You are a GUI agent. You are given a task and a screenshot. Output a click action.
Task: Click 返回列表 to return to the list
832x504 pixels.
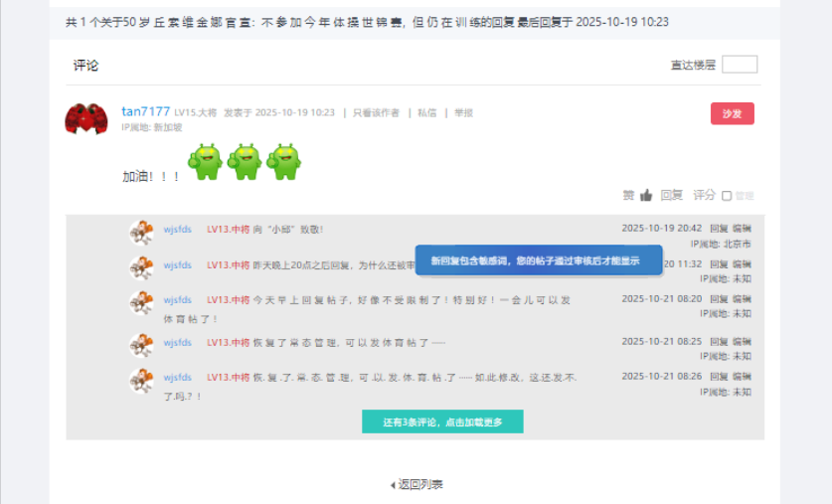[417, 484]
